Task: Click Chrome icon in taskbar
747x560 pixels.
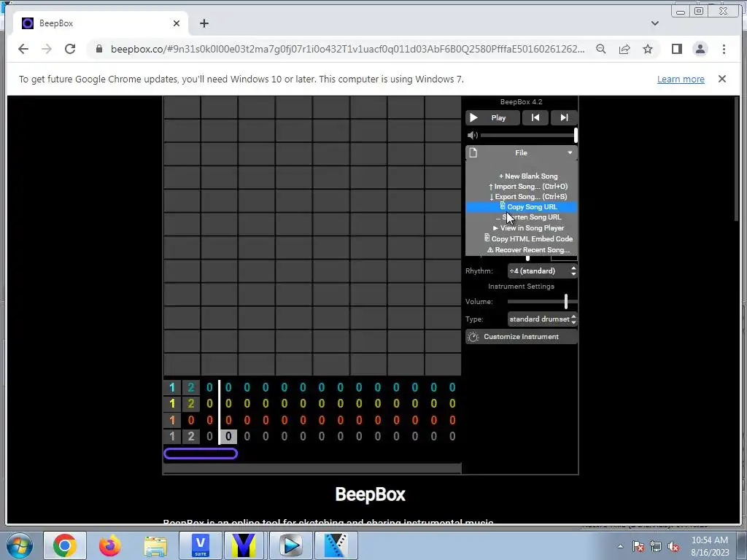Action: pos(65,545)
